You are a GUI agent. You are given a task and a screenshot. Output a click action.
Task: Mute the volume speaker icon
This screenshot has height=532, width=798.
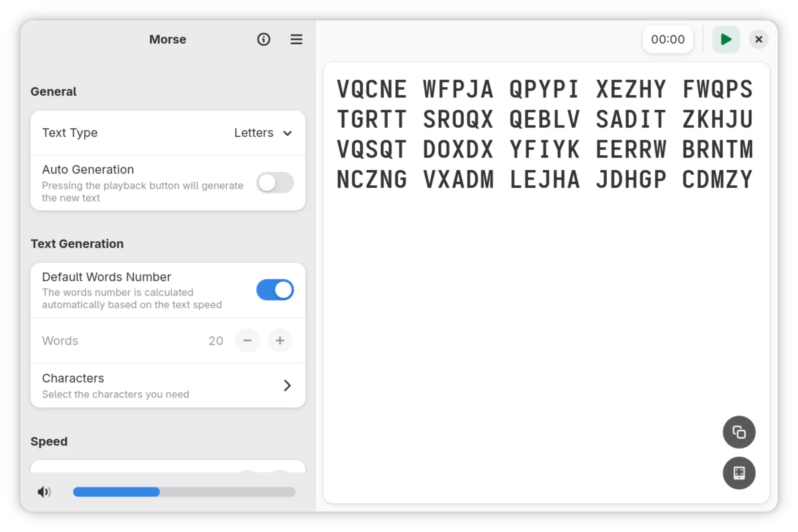[x=44, y=491]
